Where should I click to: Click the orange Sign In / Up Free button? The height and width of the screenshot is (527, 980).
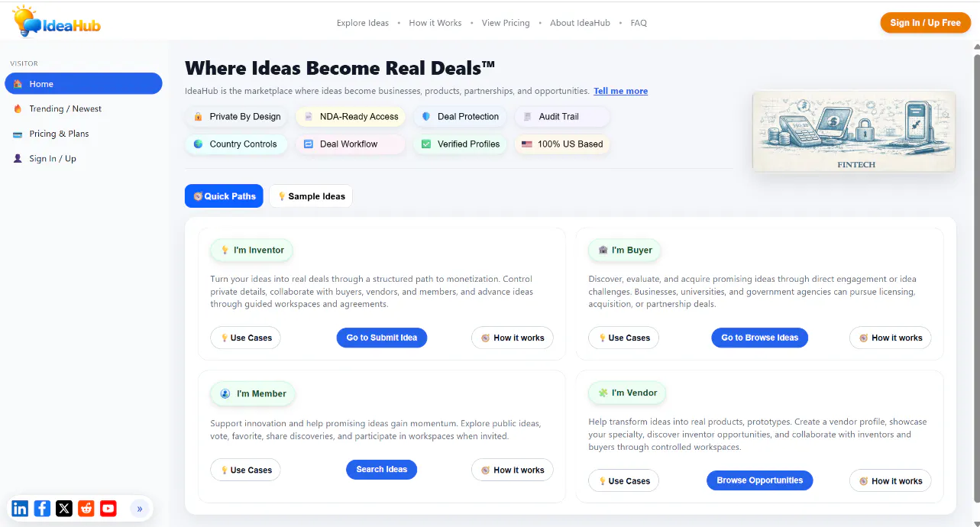pyautogui.click(x=925, y=23)
